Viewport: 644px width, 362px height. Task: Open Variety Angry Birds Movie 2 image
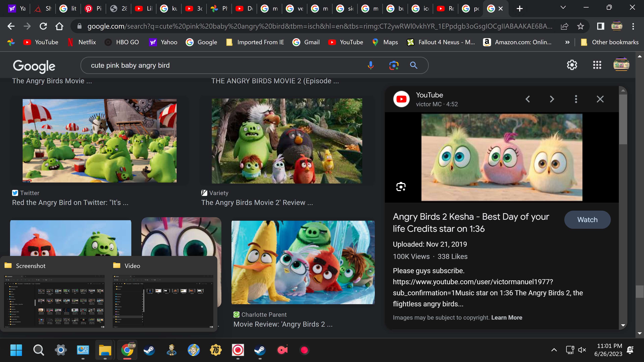(x=287, y=141)
